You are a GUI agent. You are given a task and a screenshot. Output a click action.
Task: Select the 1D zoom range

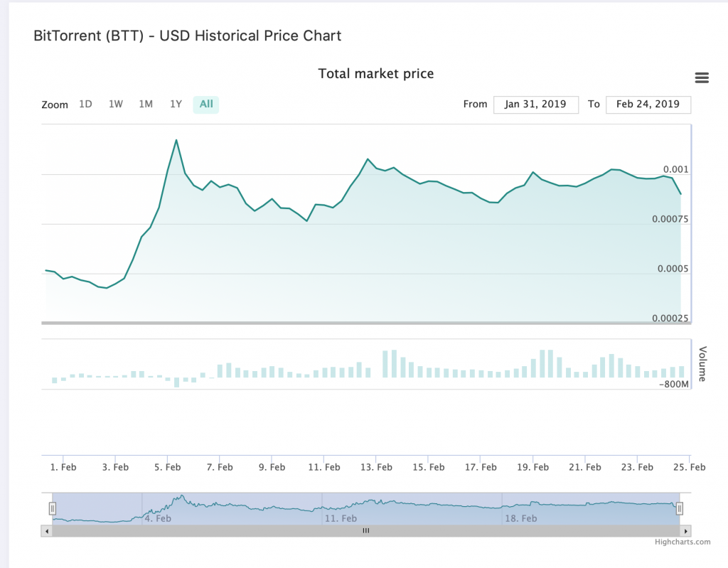[x=85, y=104]
